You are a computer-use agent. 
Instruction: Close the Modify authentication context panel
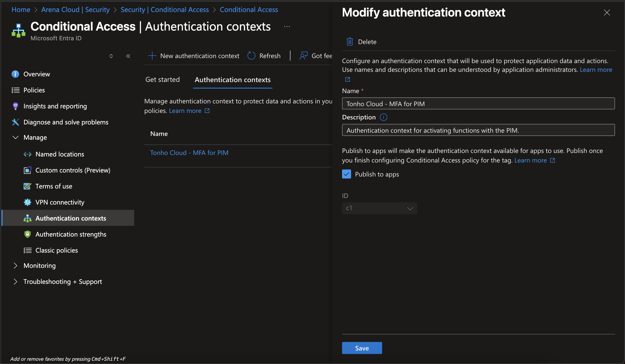point(607,13)
